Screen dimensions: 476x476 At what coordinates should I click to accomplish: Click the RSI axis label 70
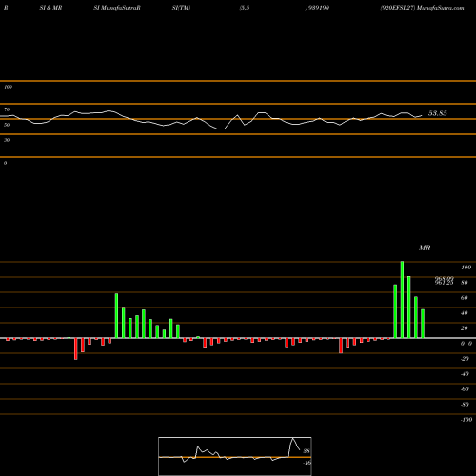tap(7, 109)
